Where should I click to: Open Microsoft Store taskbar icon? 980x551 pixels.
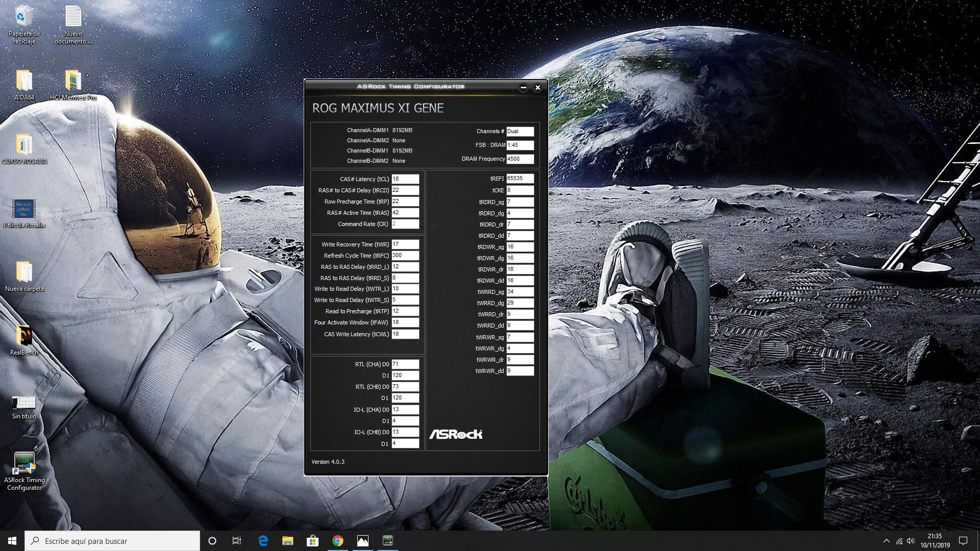[312, 541]
